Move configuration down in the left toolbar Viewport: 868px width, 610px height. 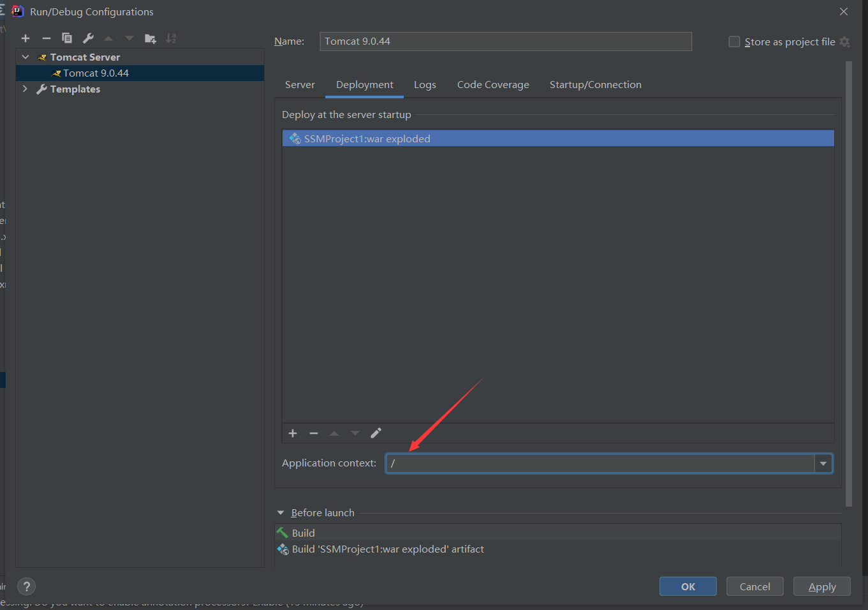click(129, 38)
